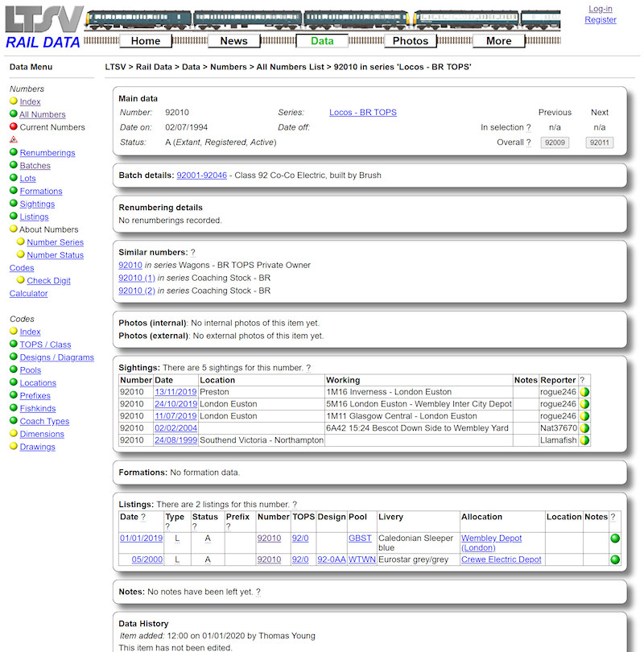Click the Next overall number 92011 button
The height and width of the screenshot is (652, 644).
(x=600, y=141)
